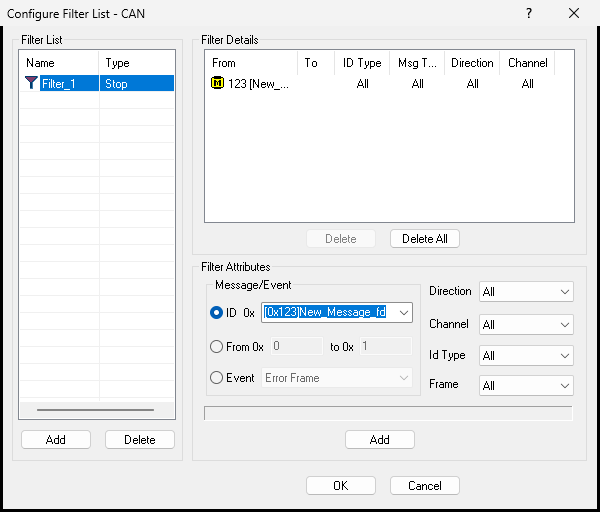Image resolution: width=600 pixels, height=512 pixels.
Task: Click the Stop type cell of Filter_1
Action: [x=137, y=83]
